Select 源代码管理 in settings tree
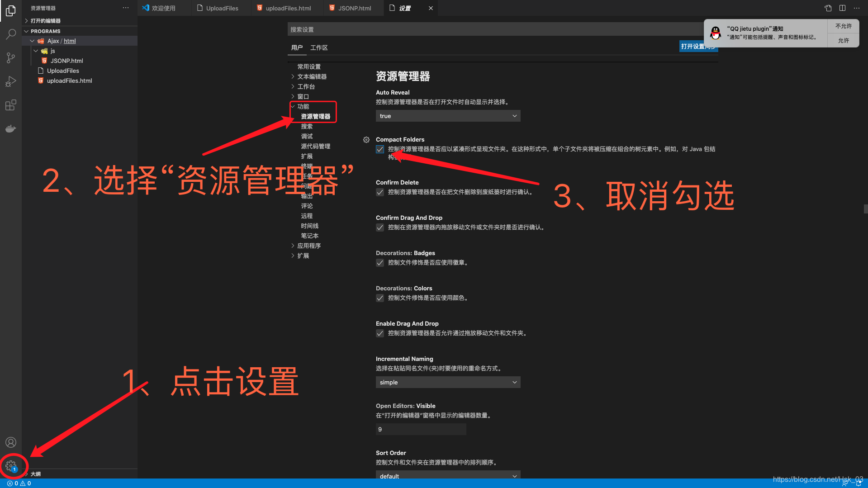 pos(316,146)
